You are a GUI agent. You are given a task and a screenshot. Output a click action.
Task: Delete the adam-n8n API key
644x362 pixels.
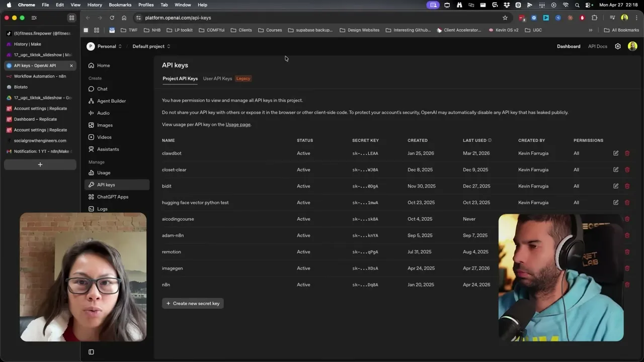click(627, 235)
